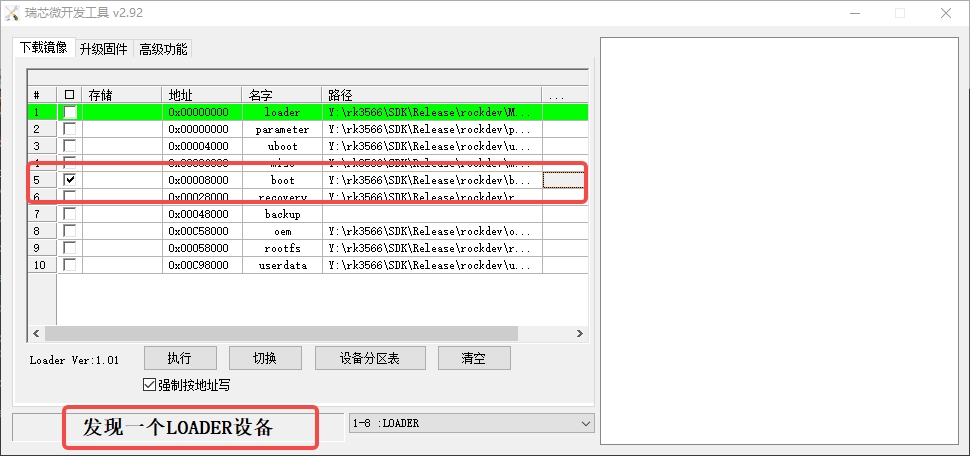Viewport: 970px width, 456px height.
Task: Click the 路径 column header
Action: [432, 95]
